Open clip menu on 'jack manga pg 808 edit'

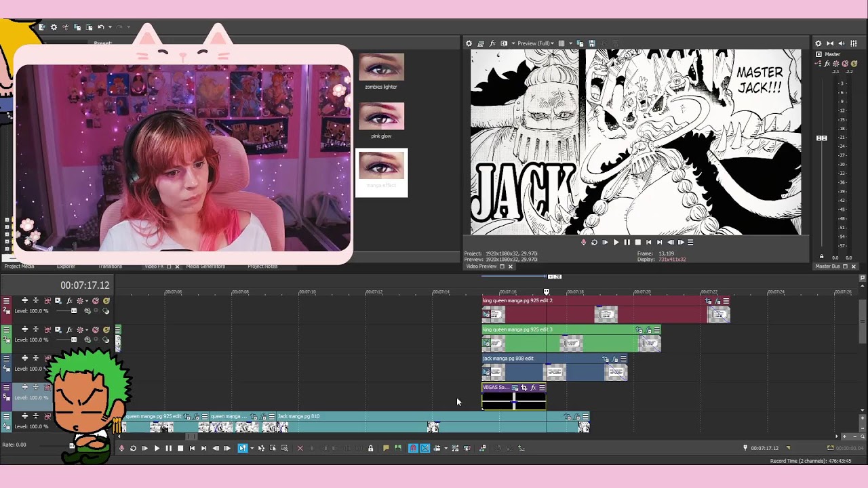[624, 359]
